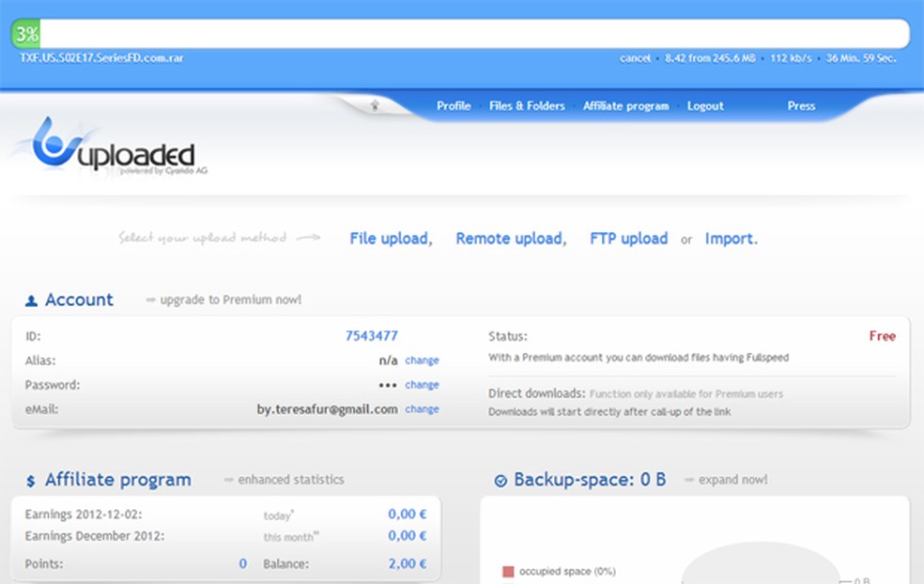Click the Earnings December 2012 label

click(95, 536)
